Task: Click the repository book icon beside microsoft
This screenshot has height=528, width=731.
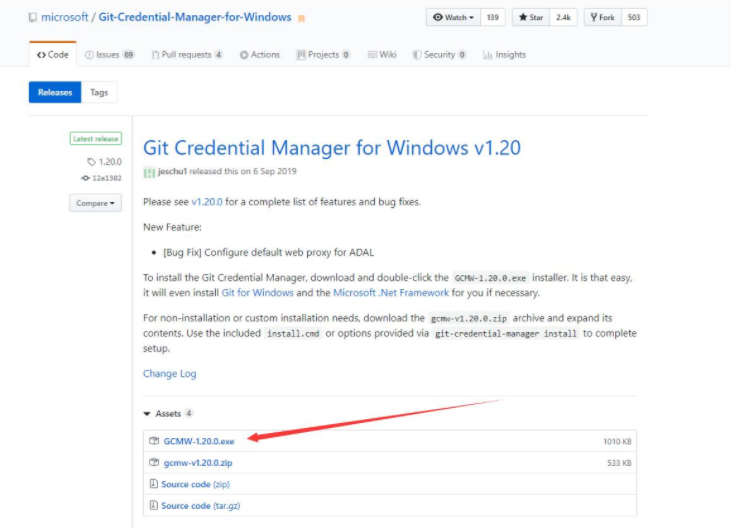Action: pyautogui.click(x=33, y=18)
